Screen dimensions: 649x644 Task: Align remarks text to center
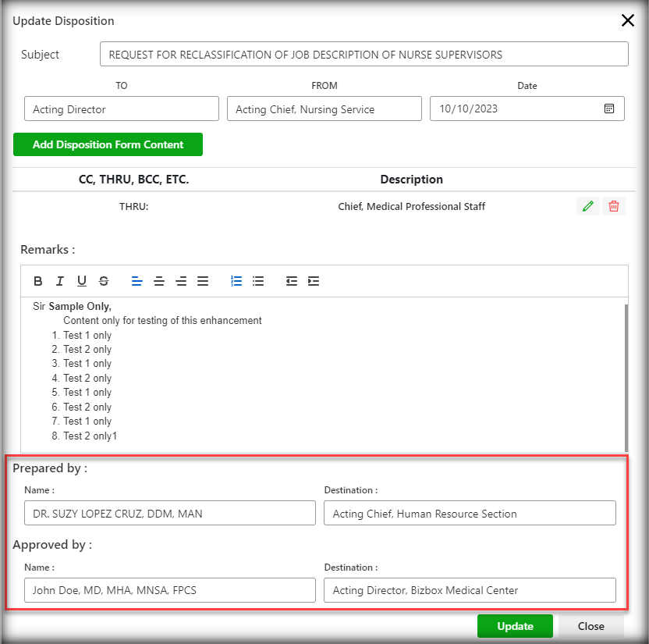(x=159, y=281)
